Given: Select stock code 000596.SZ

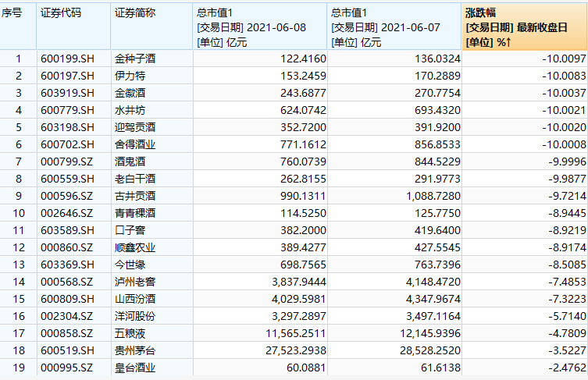Looking at the screenshot, I should coord(66,196).
